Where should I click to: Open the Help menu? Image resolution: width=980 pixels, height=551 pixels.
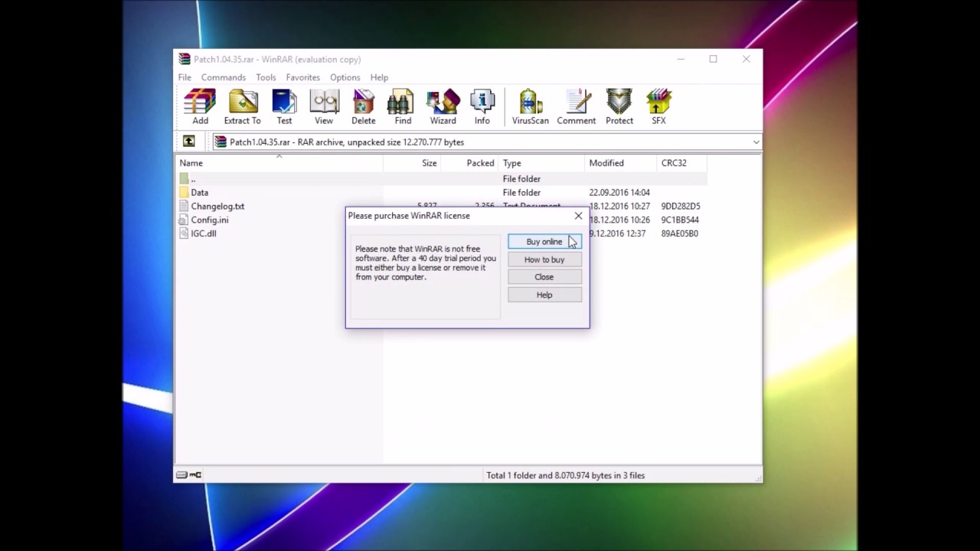[379, 77]
